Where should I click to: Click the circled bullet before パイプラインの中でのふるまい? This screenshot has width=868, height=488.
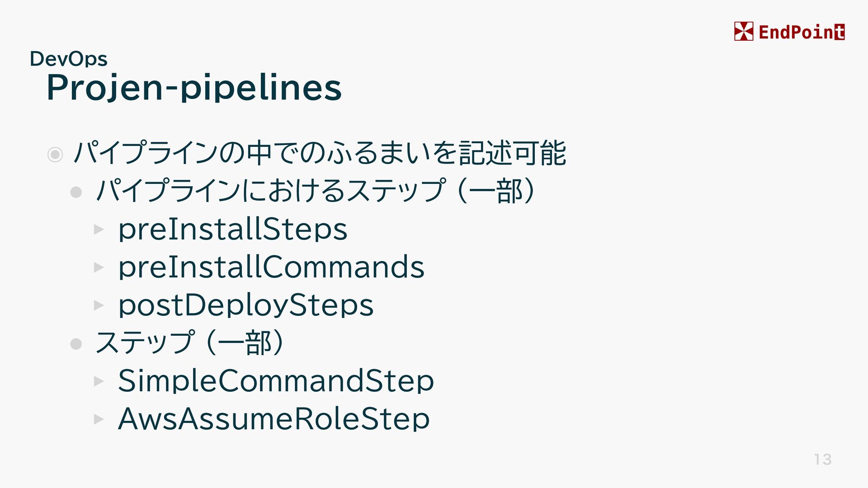(55, 155)
